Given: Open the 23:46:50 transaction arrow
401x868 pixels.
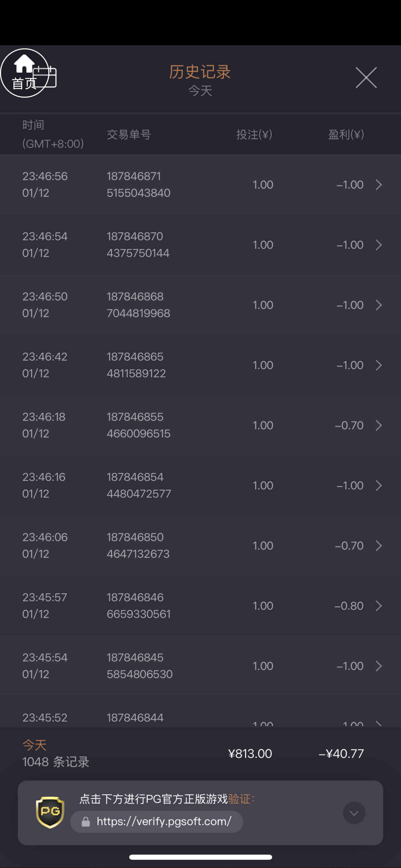Looking at the screenshot, I should click(x=379, y=305).
